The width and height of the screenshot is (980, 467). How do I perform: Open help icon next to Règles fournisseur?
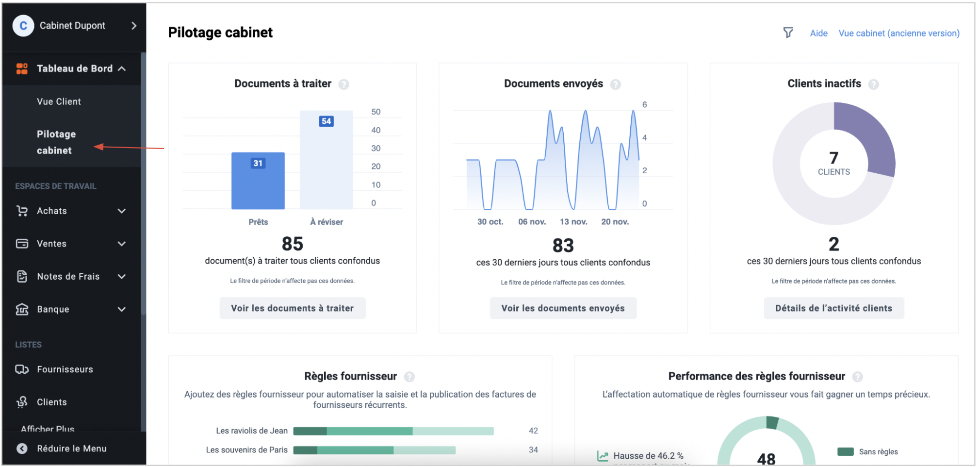(409, 377)
